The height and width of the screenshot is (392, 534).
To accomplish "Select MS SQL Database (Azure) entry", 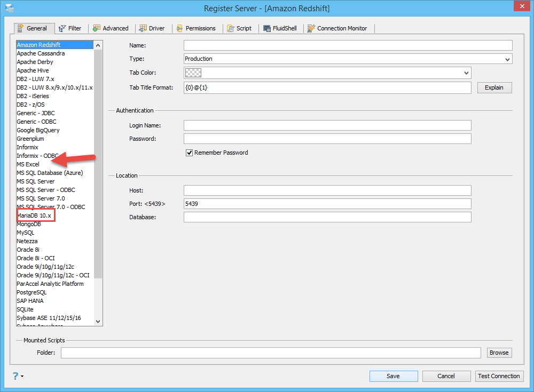I will pos(55,173).
